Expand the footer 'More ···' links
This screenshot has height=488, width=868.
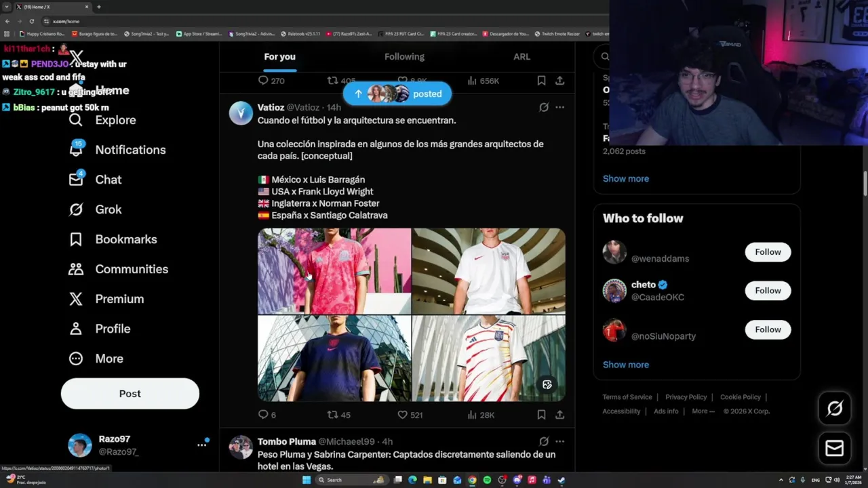coord(703,411)
